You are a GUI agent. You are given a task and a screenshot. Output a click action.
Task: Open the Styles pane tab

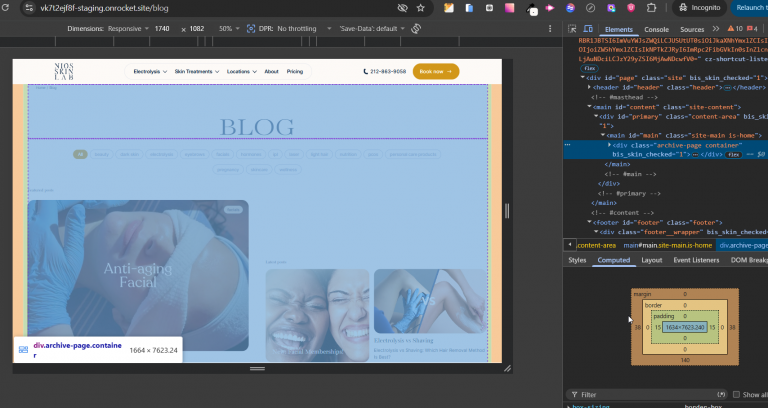click(577, 260)
